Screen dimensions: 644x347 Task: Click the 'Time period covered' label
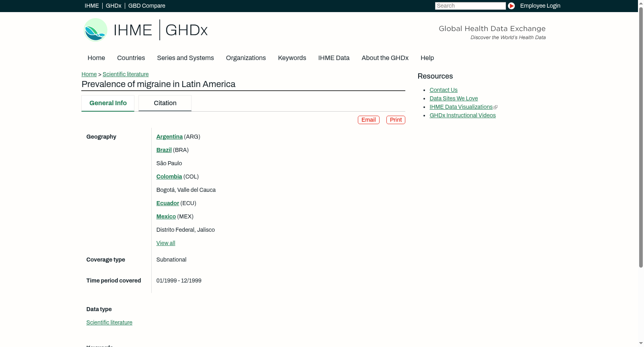pyautogui.click(x=114, y=281)
